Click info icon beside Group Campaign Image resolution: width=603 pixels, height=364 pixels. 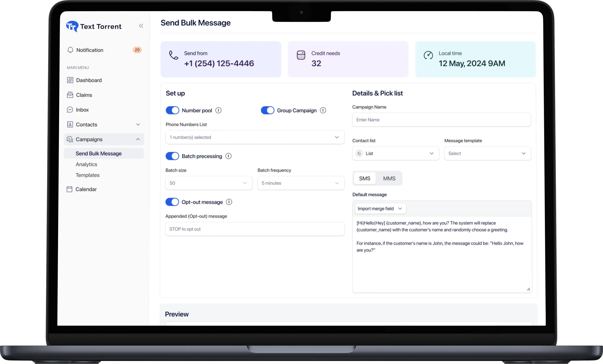323,110
